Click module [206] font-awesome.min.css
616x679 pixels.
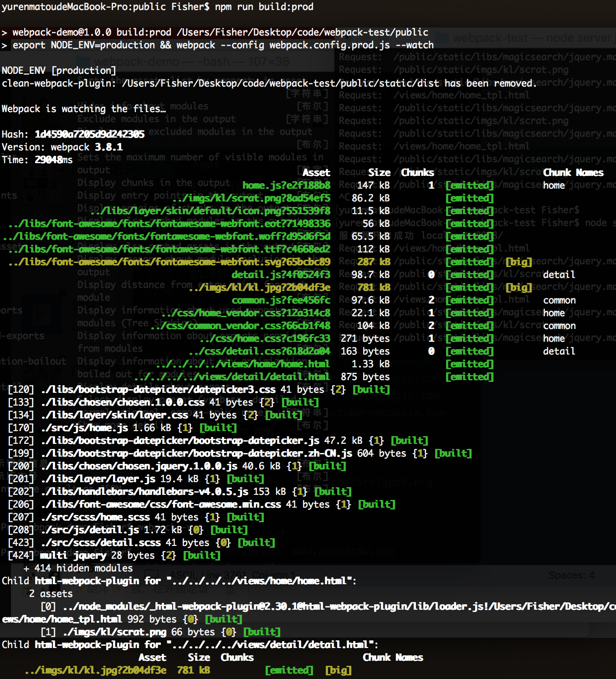click(202, 504)
